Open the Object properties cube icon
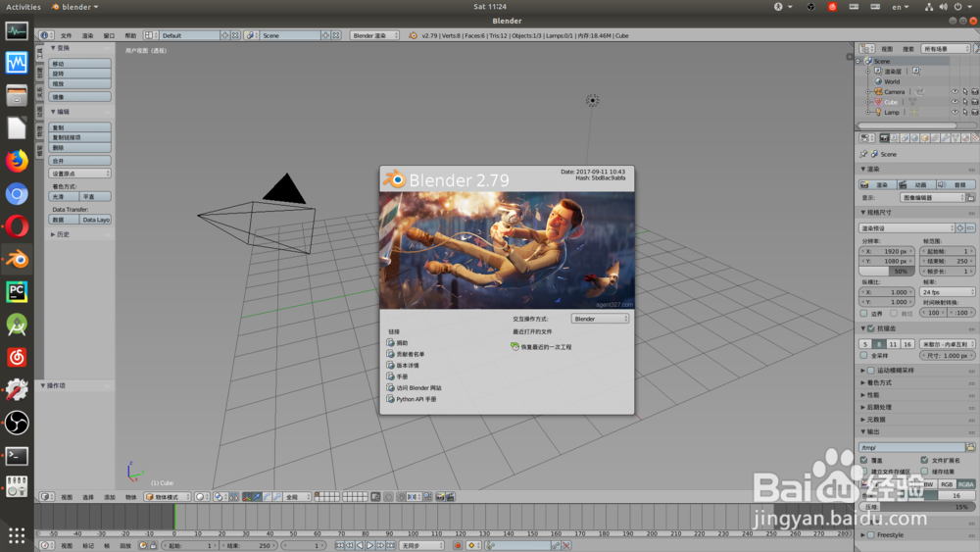980x552 pixels. click(x=925, y=137)
